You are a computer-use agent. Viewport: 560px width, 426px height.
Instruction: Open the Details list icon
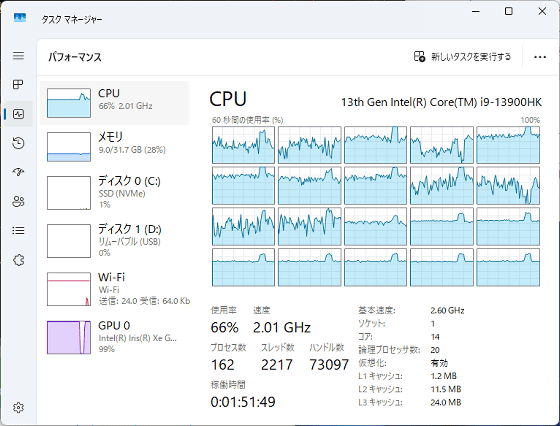pyautogui.click(x=18, y=230)
